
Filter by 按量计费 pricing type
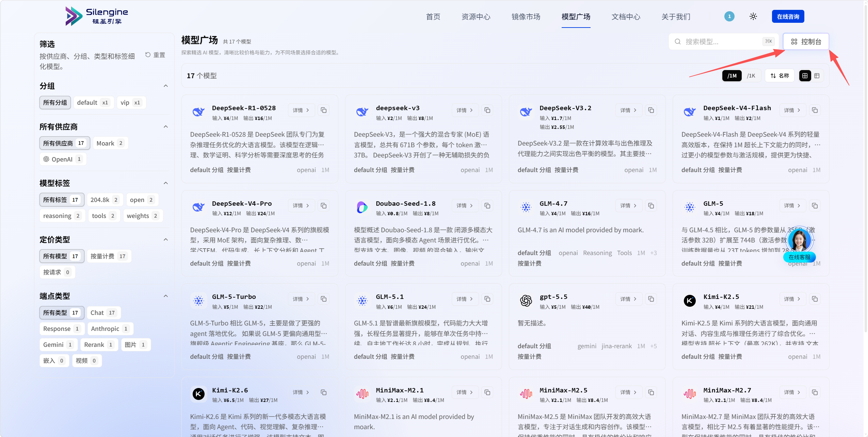pyautogui.click(x=109, y=256)
